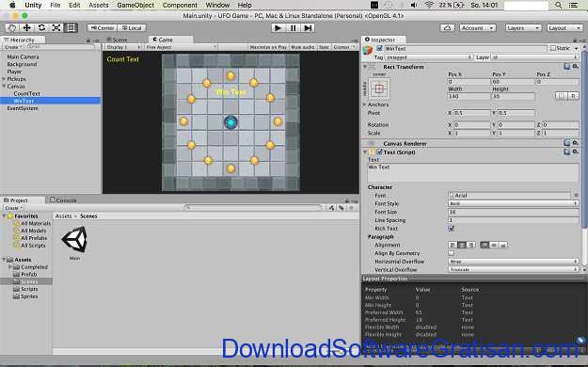Select the Rotate tool
This screenshot has width=588, height=367.
click(x=41, y=28)
